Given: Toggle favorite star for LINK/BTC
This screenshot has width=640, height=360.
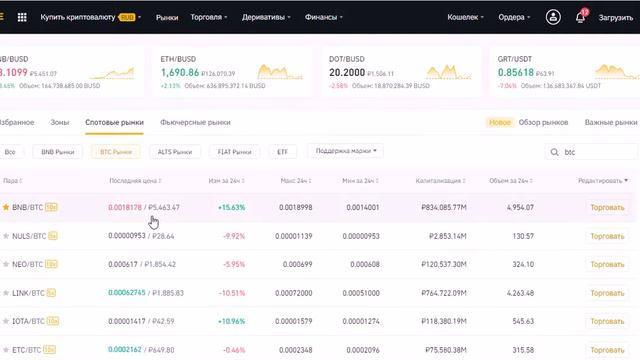Looking at the screenshot, I should [x=6, y=293].
